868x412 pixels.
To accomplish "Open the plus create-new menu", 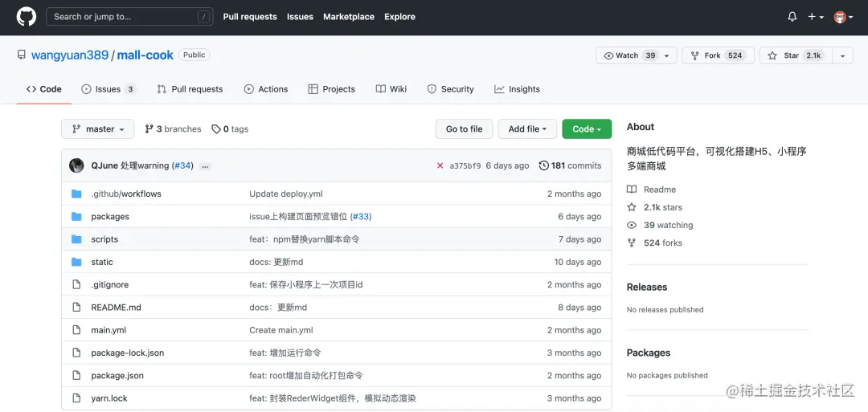I will (x=816, y=17).
